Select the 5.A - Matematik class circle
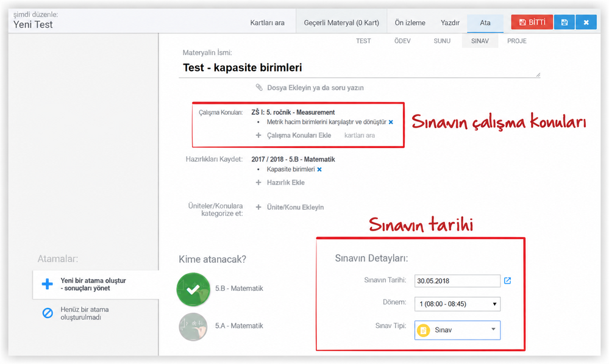This screenshot has width=609, height=364. (193, 327)
